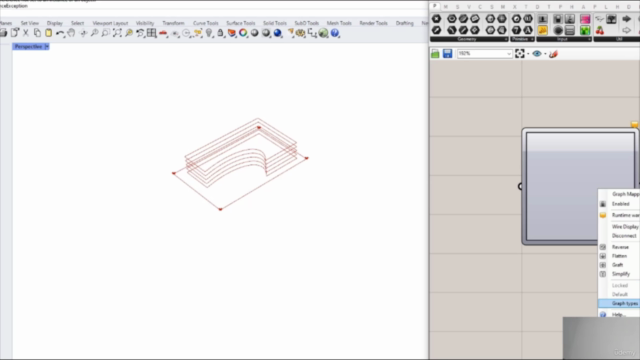Click the Paste clipboard icon
640x360 pixels.
click(x=48, y=33)
